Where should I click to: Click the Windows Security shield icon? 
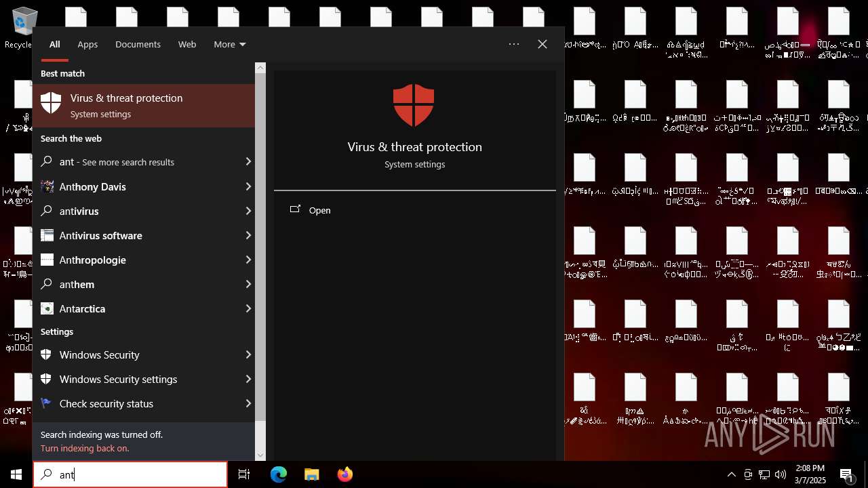click(46, 354)
